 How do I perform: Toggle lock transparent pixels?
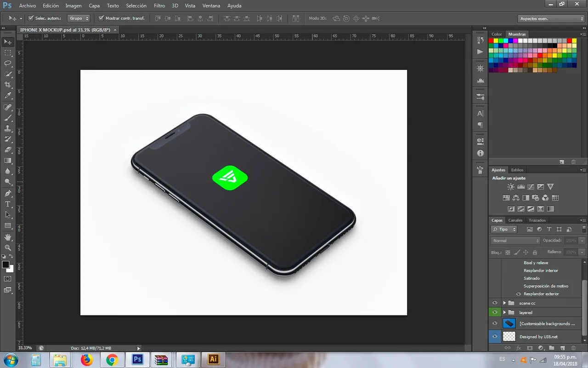point(508,252)
